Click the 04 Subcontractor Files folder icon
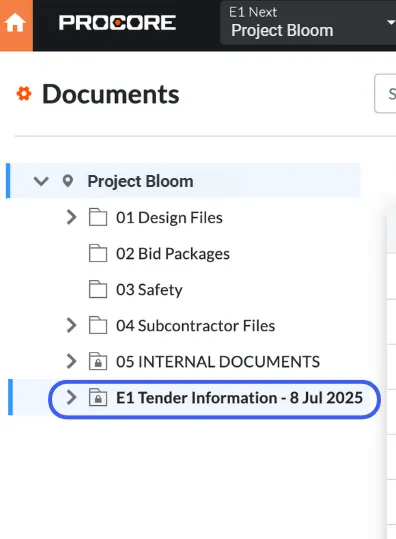 pos(98,325)
